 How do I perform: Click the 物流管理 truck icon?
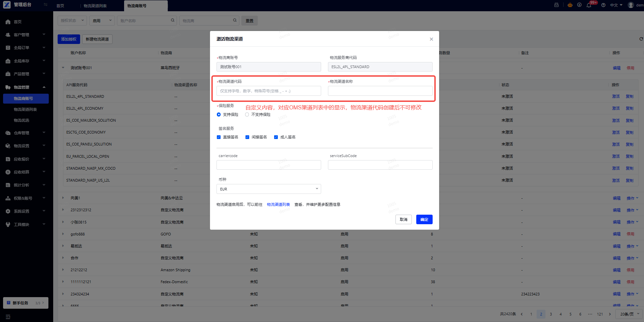click(8, 87)
